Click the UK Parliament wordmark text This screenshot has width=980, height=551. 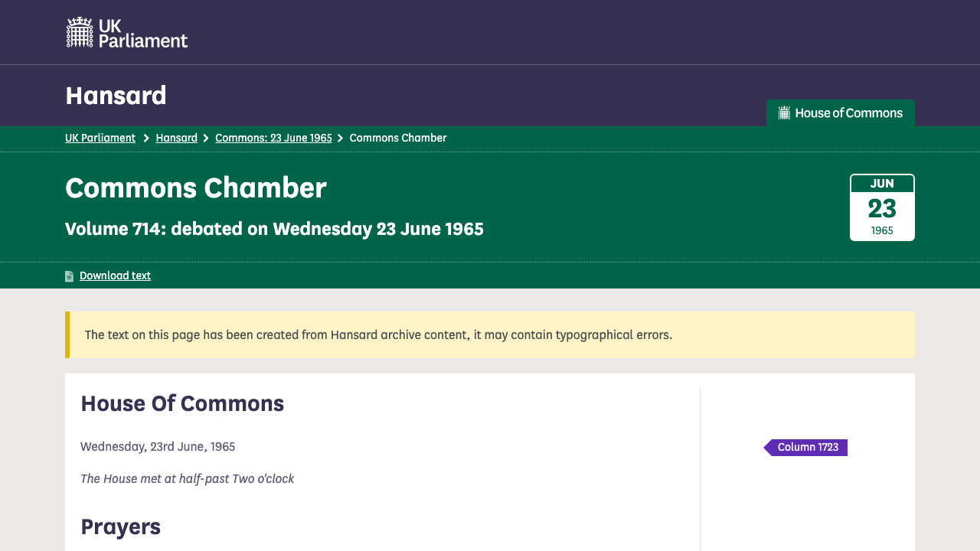(x=143, y=33)
